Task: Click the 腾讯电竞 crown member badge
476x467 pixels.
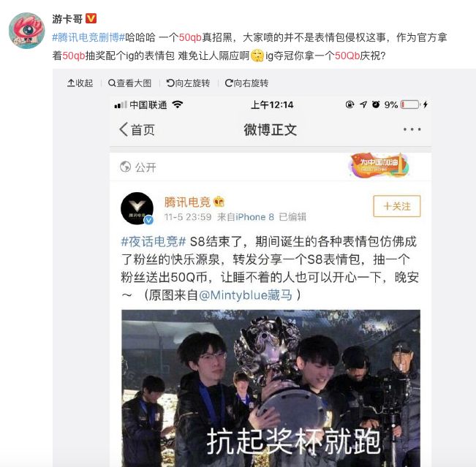Action: click(x=219, y=201)
